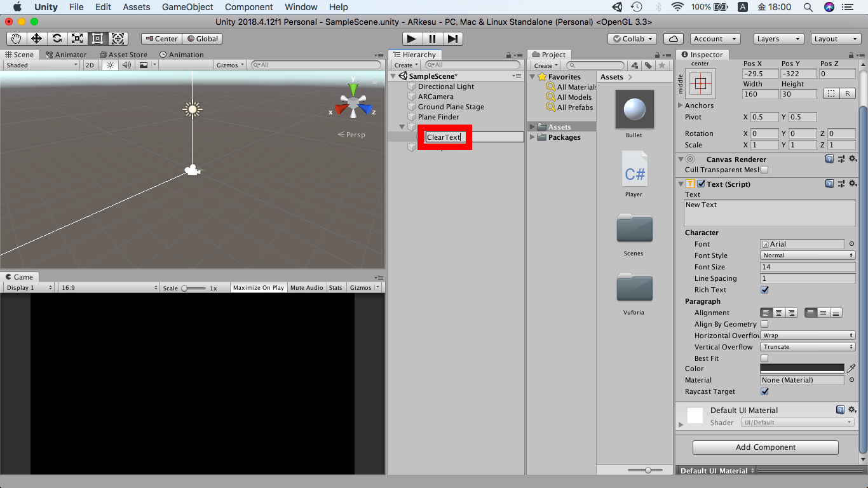
Task: Click Add Component button
Action: pyautogui.click(x=765, y=447)
